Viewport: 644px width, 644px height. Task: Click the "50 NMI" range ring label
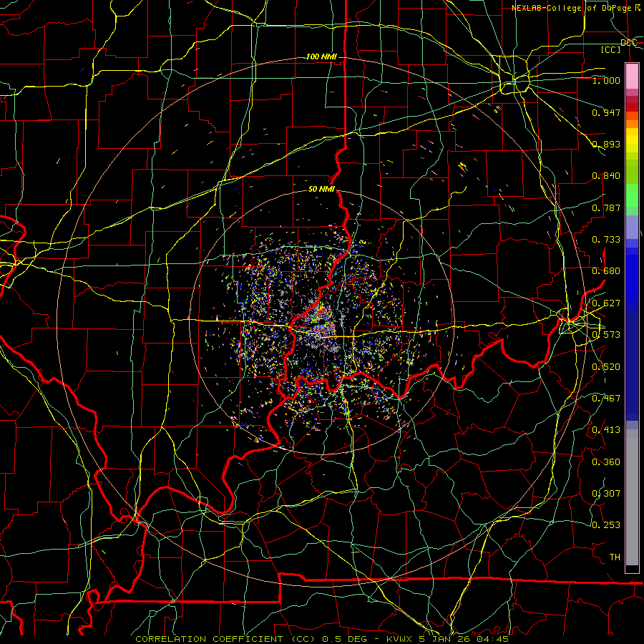(321, 189)
